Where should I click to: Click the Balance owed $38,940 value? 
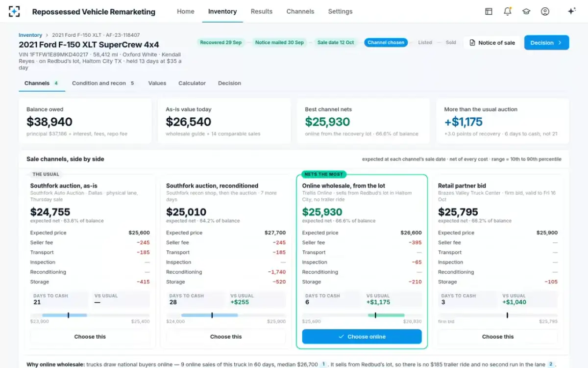[49, 122]
